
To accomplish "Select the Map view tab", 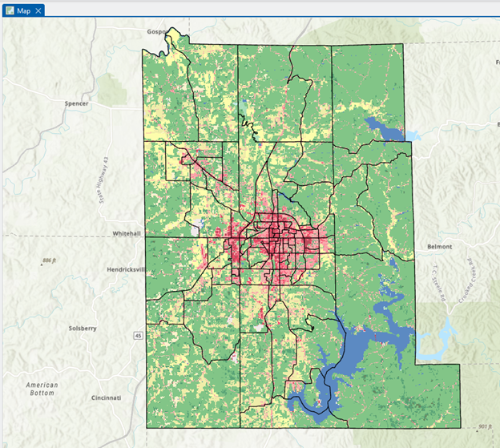I will pyautogui.click(x=22, y=10).
